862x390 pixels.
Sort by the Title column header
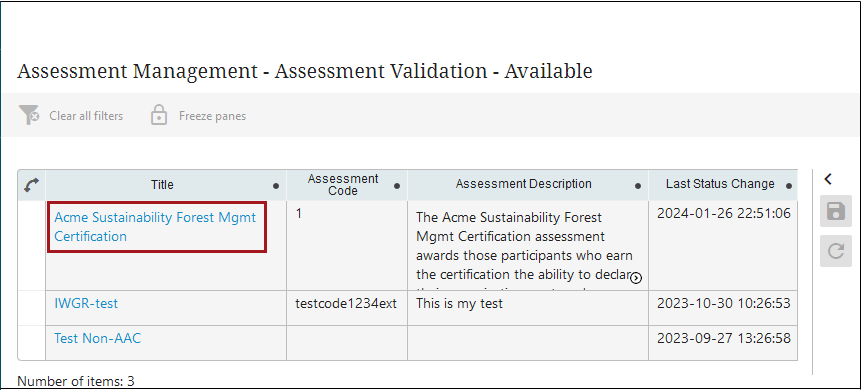coord(162,185)
